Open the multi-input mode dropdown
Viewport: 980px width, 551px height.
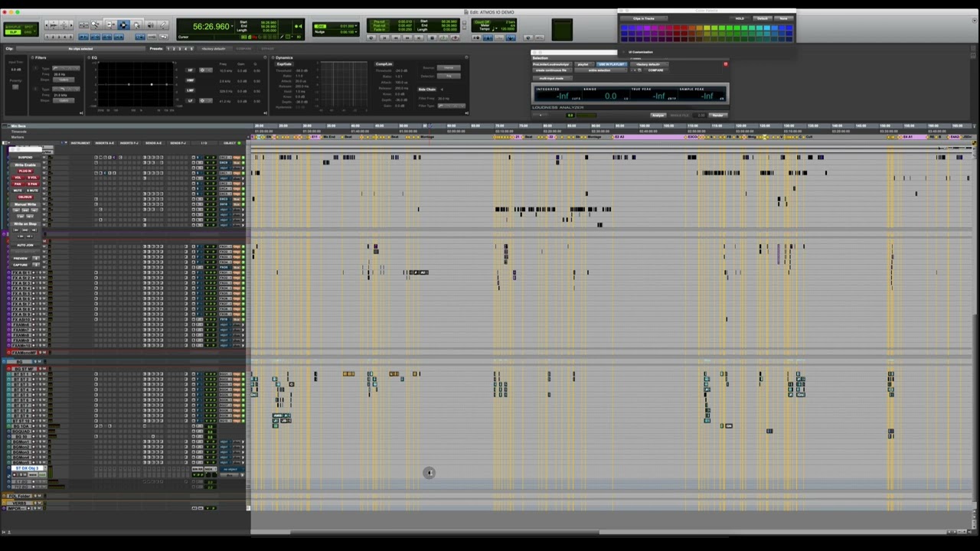(552, 78)
